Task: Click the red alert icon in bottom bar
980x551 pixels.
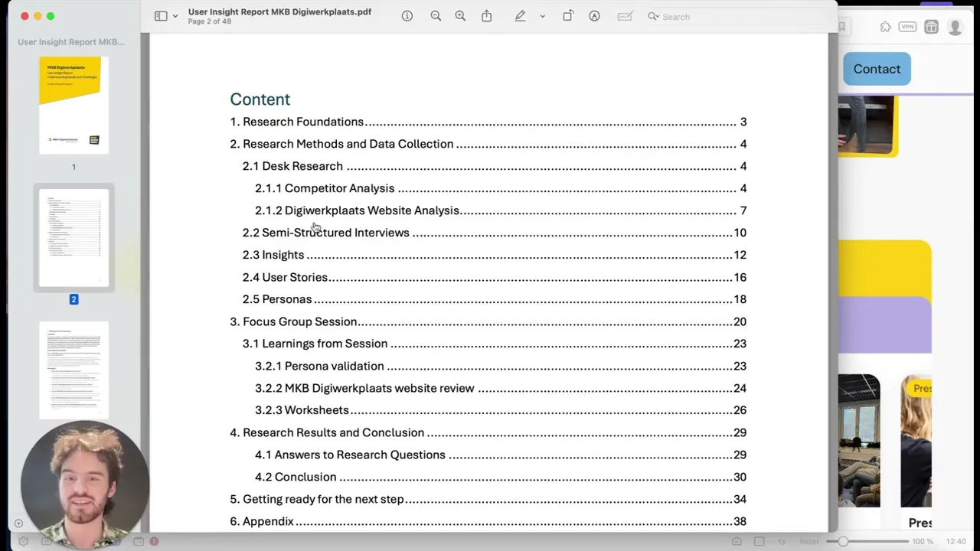Action: (154, 541)
